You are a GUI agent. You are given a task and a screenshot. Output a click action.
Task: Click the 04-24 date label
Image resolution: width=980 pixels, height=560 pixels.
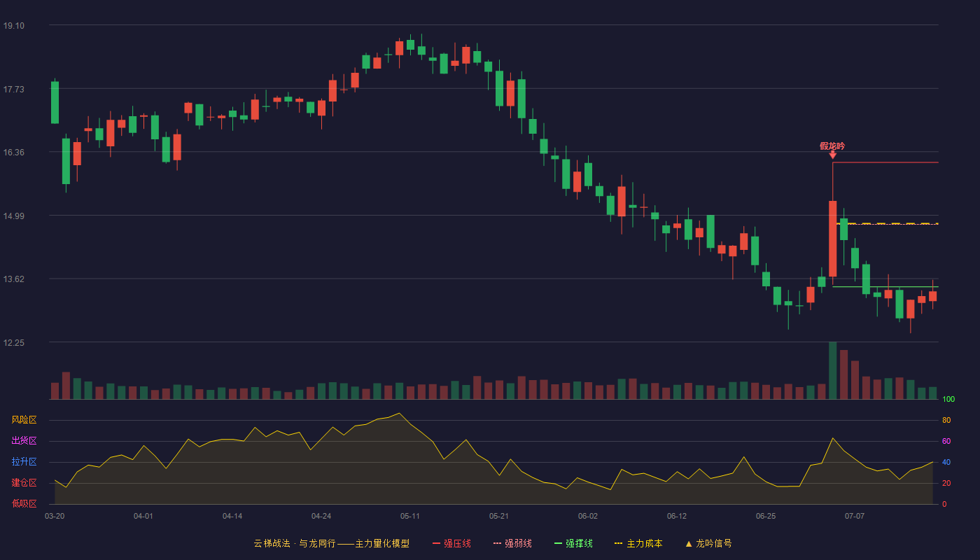pyautogui.click(x=321, y=516)
